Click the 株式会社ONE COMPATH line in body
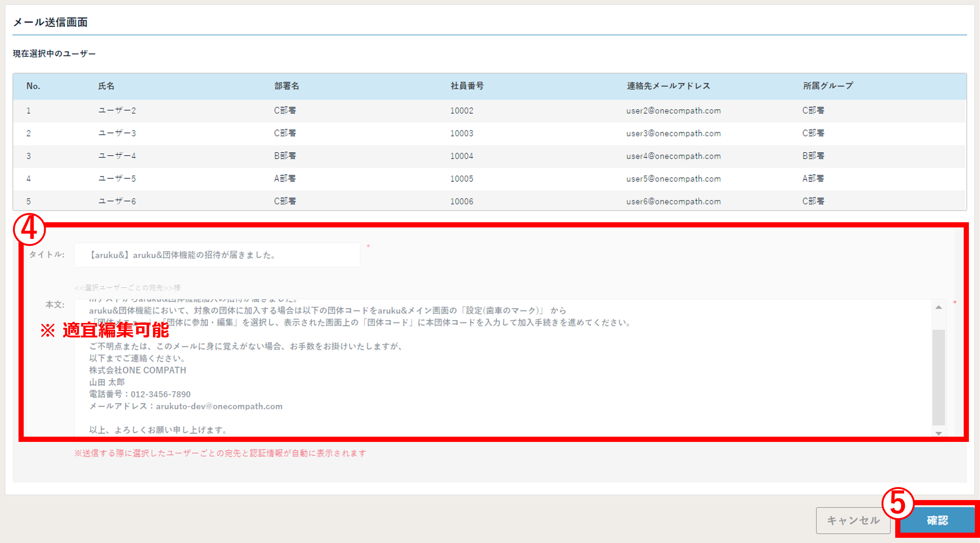This screenshot has width=980, height=543. [137, 370]
